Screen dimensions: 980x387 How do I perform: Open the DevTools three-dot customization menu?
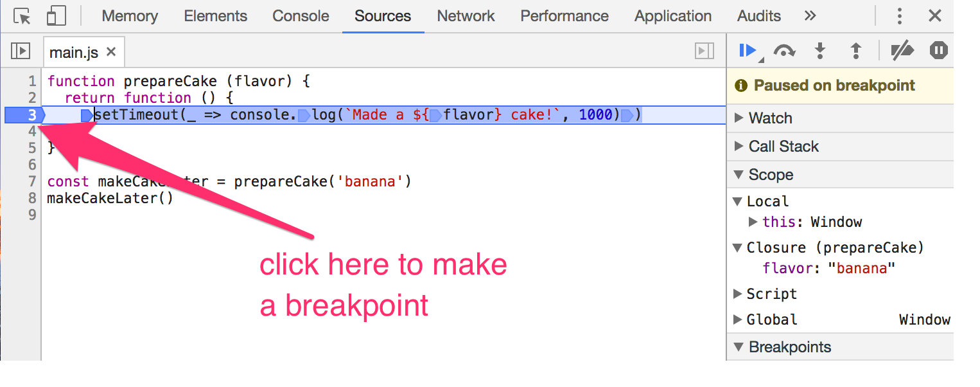(900, 16)
